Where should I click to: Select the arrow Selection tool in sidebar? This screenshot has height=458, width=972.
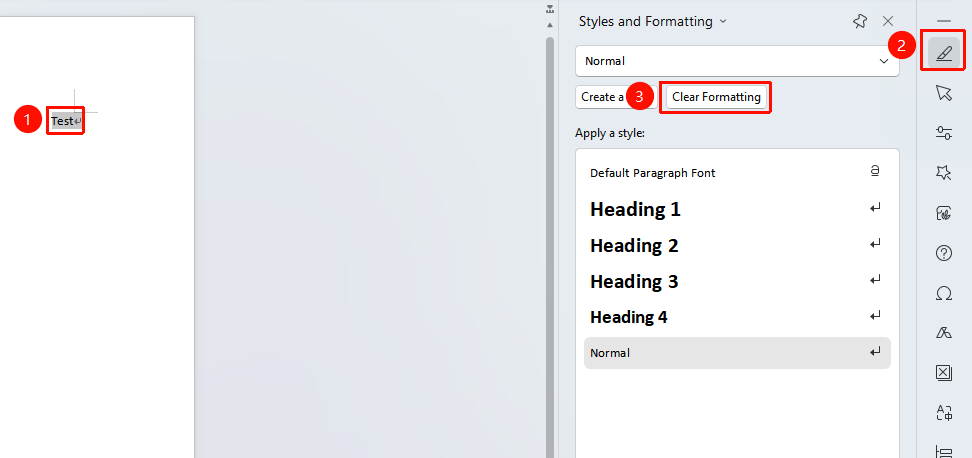(x=943, y=93)
